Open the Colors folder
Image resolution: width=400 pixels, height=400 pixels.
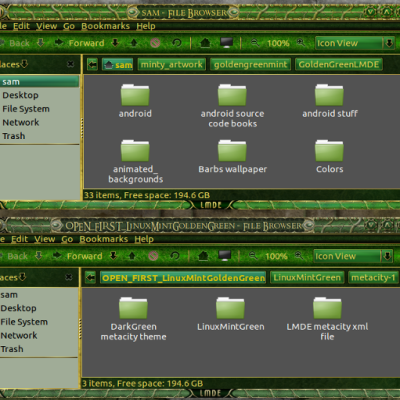329,157
